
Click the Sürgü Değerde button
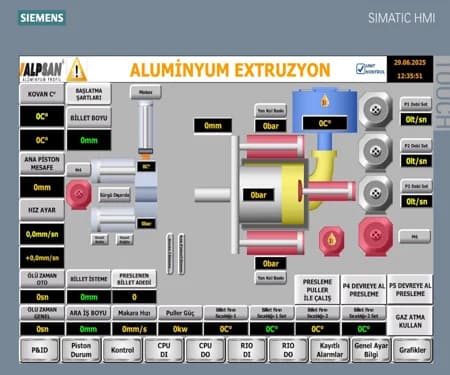point(115,195)
